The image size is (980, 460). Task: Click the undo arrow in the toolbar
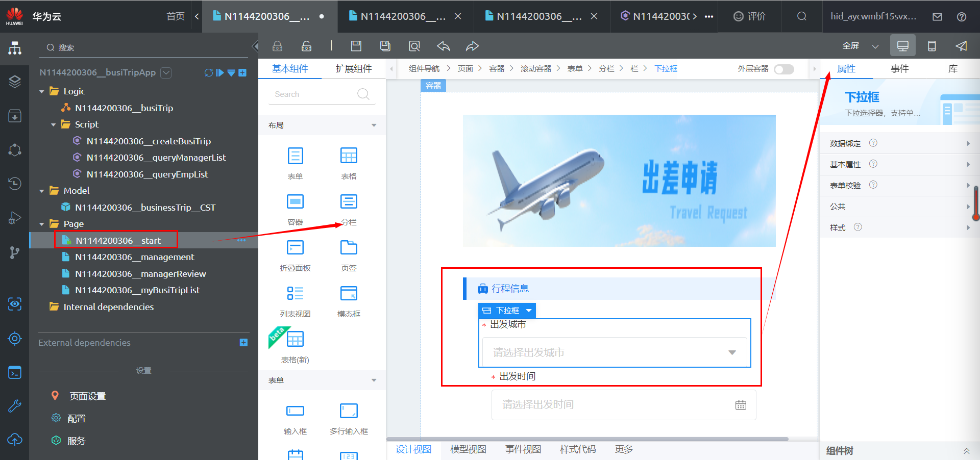point(443,46)
